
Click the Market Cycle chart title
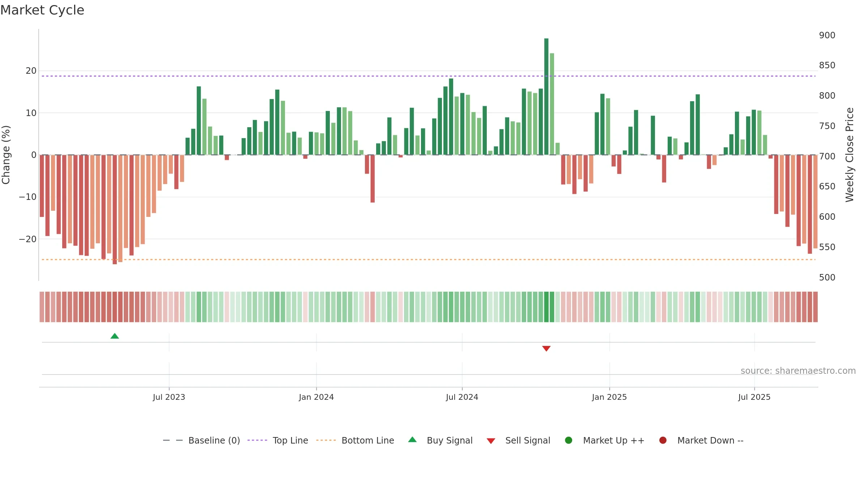[x=42, y=10]
